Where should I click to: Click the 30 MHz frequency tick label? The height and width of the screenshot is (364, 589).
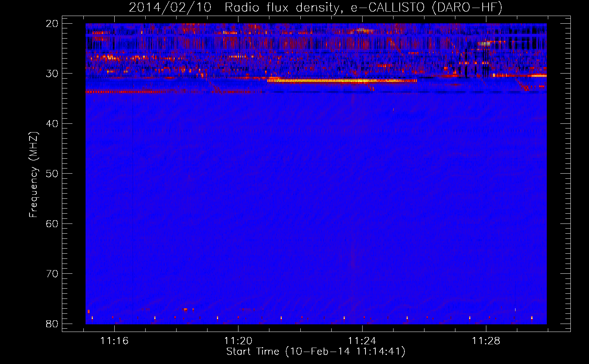[52, 74]
